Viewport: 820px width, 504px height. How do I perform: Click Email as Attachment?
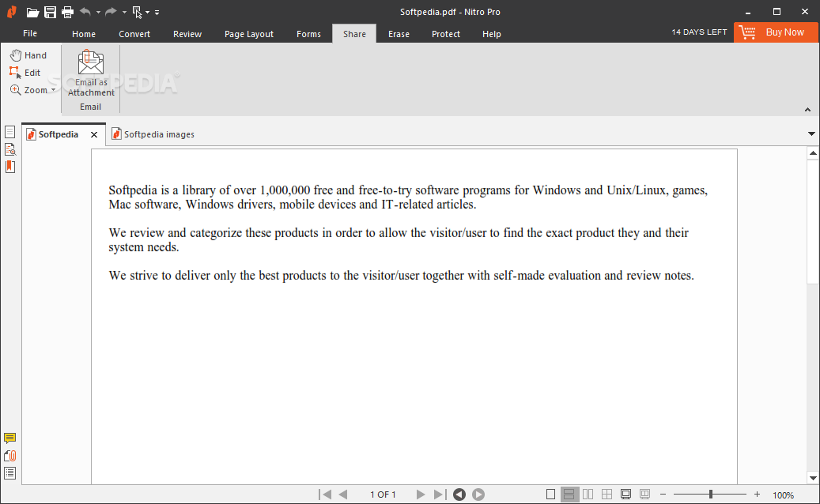(x=91, y=73)
